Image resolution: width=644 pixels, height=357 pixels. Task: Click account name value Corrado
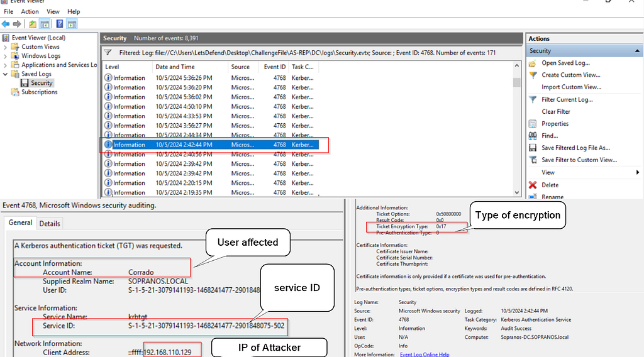point(141,273)
